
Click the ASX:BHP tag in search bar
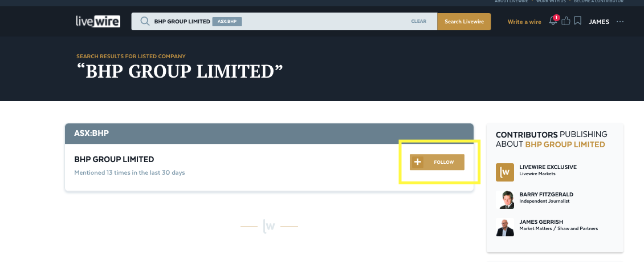227,22
